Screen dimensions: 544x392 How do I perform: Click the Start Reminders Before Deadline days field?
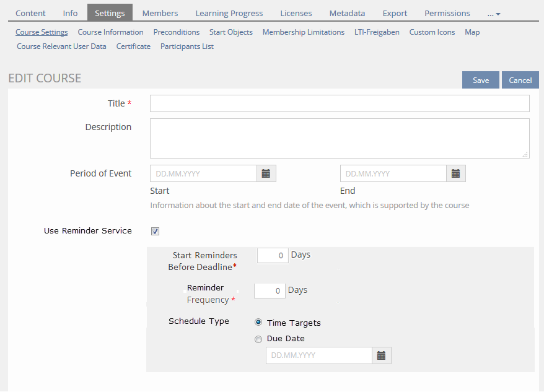coord(273,255)
